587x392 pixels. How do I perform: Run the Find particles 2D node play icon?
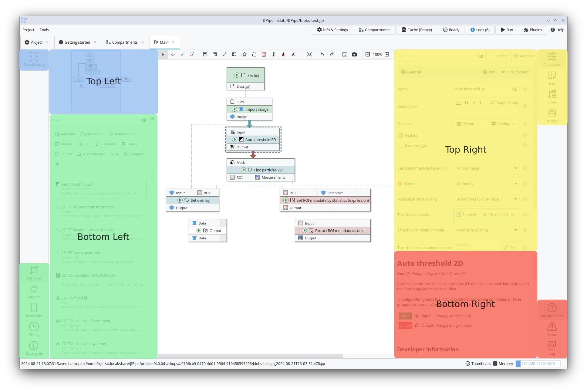pyautogui.click(x=243, y=170)
